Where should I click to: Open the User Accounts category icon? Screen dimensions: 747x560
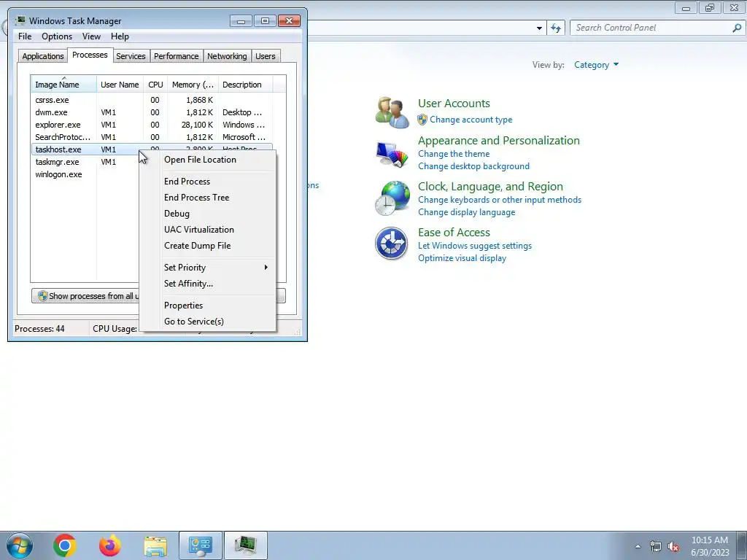pos(392,112)
